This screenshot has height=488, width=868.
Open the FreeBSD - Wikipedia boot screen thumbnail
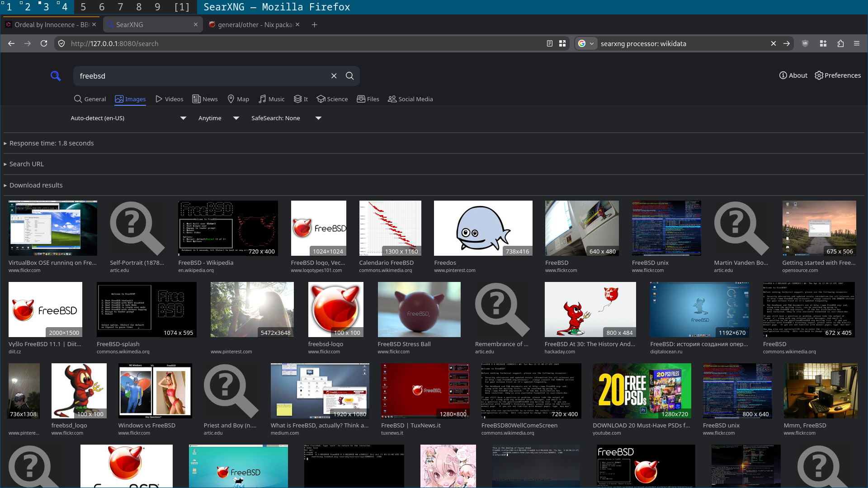228,228
